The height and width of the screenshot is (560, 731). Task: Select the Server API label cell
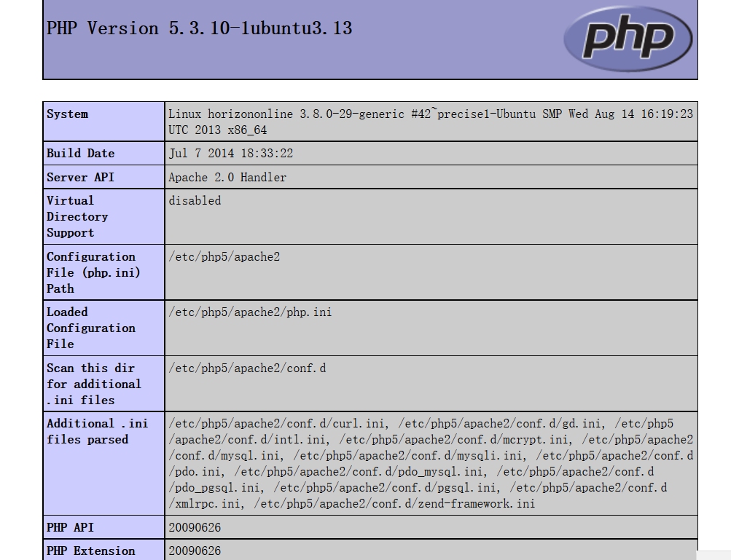pos(104,177)
